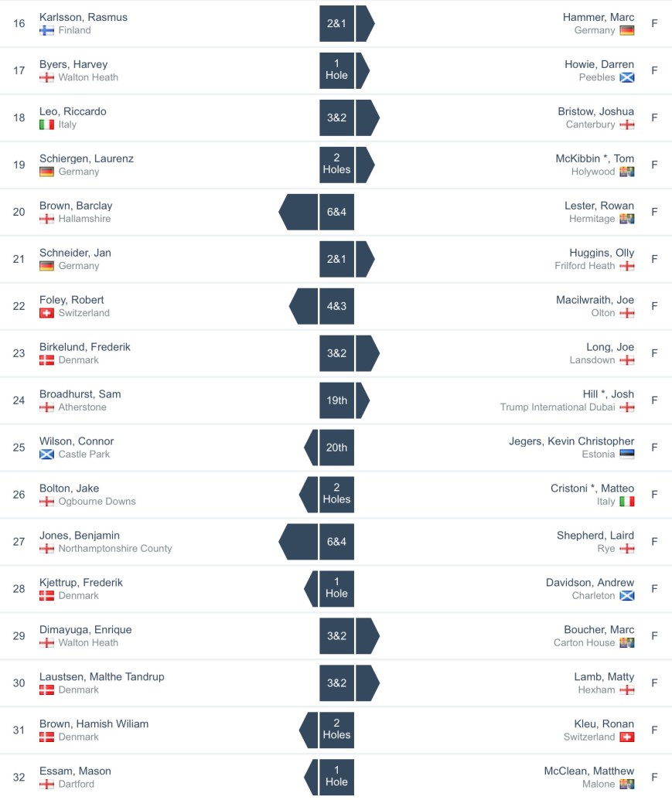Click the Danish flag beside Birkelund, Frederik
672x800 pixels.
(x=46, y=361)
